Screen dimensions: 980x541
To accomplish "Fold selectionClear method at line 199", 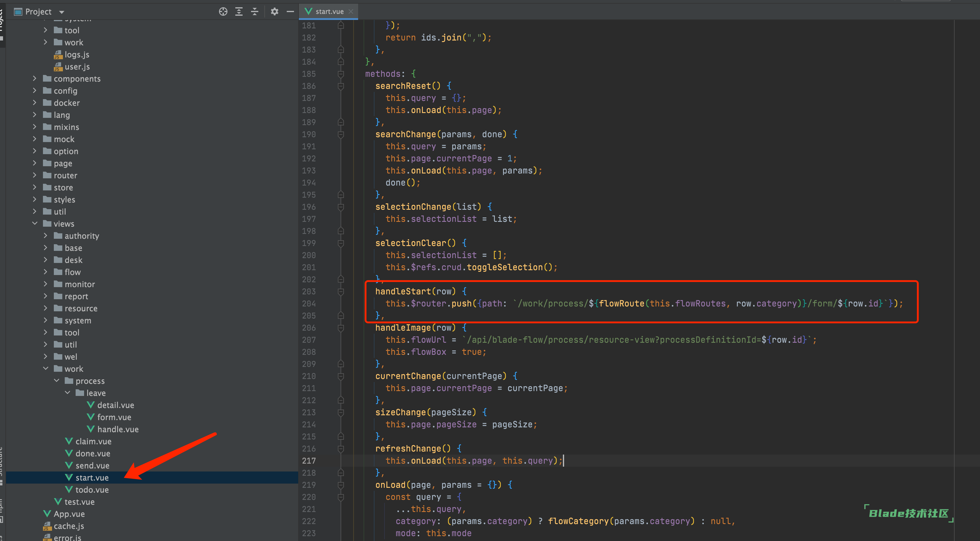I will pos(341,243).
